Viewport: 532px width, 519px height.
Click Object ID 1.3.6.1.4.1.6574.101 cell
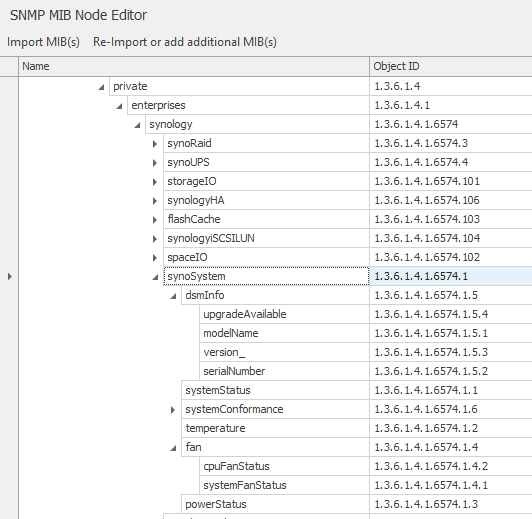coord(451,181)
